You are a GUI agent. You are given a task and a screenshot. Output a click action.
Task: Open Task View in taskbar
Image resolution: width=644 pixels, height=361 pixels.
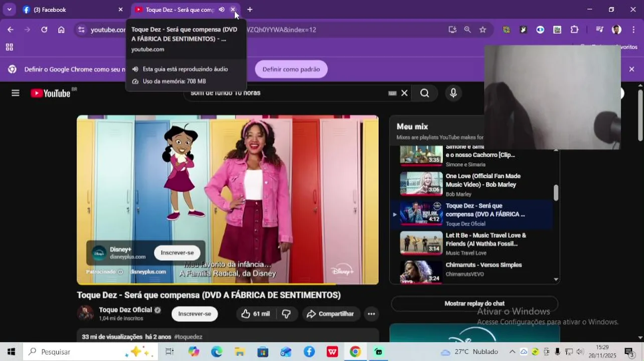(x=170, y=352)
